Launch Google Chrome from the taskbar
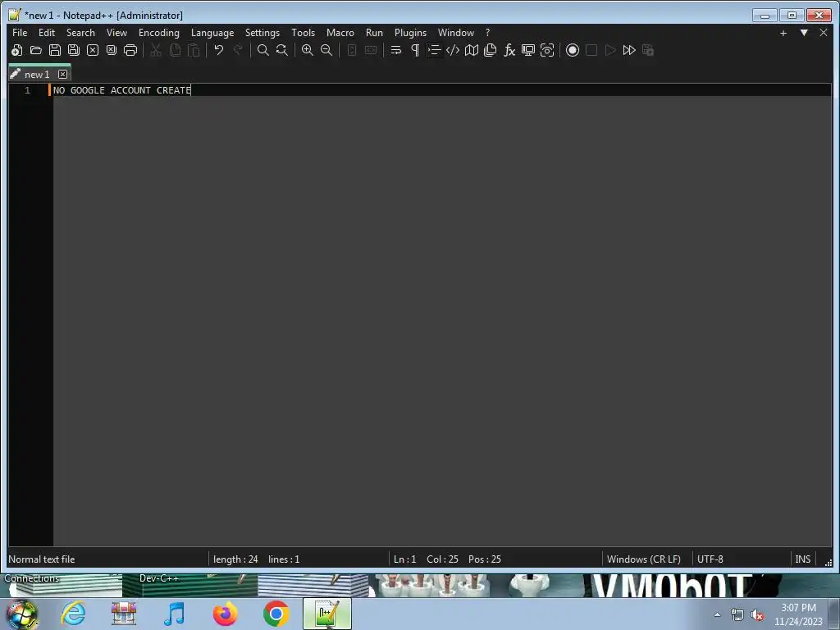Viewport: 840px width, 630px height. pyautogui.click(x=276, y=614)
